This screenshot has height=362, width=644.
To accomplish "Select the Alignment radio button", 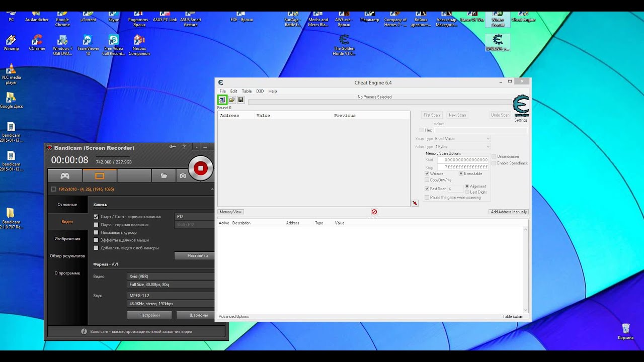I will 467,187.
